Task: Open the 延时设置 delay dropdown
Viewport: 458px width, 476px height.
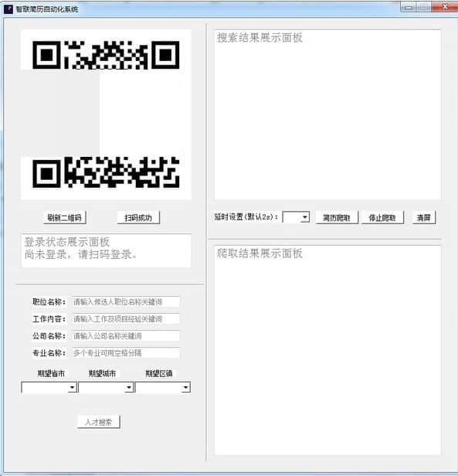Action: [x=296, y=217]
